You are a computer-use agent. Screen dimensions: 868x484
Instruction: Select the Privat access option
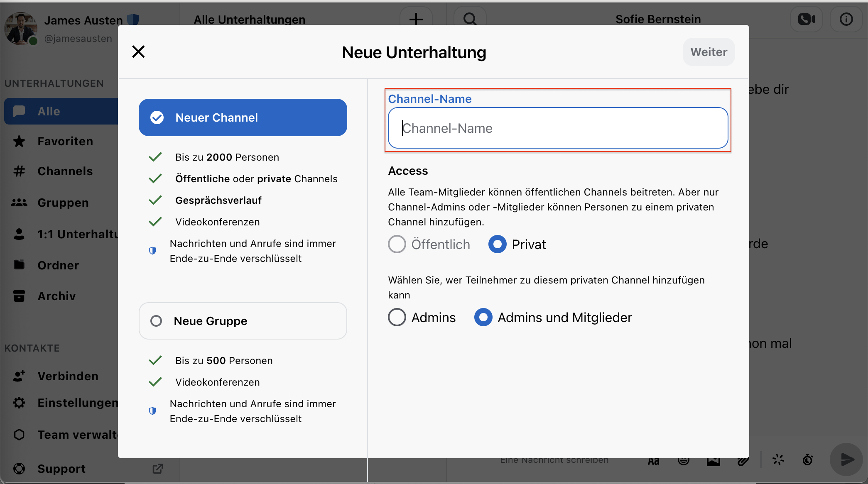[517, 244]
